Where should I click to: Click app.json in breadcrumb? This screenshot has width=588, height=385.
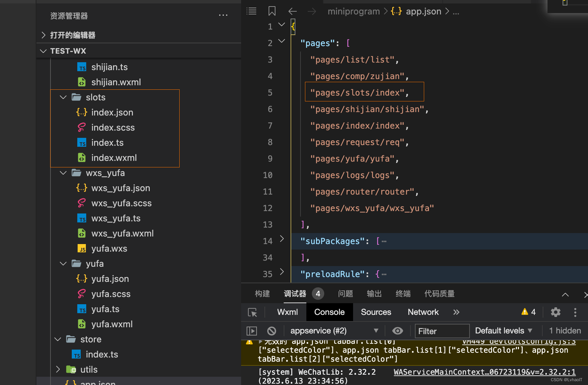(423, 11)
